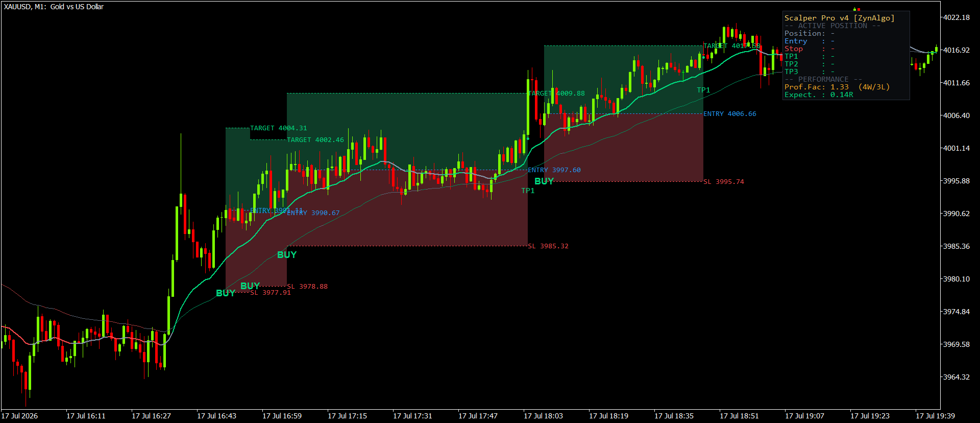Image resolution: width=980 pixels, height=423 pixels.
Task: Click the 4001.14 price axis label
Action: [x=956, y=148]
